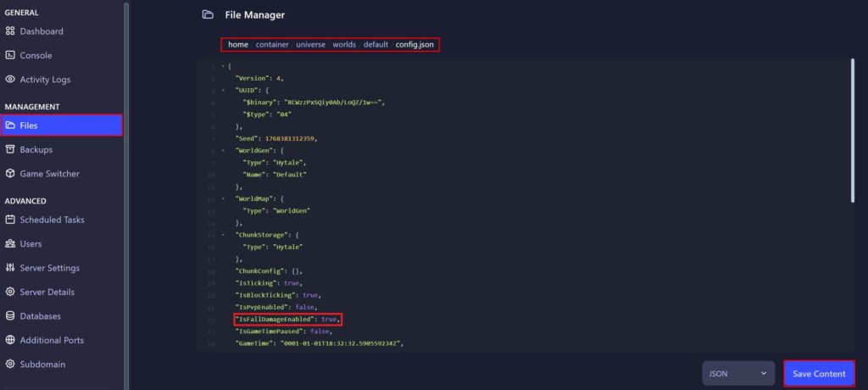Click the Databases icon in sidebar
The width and height of the screenshot is (868, 390).
(x=10, y=316)
